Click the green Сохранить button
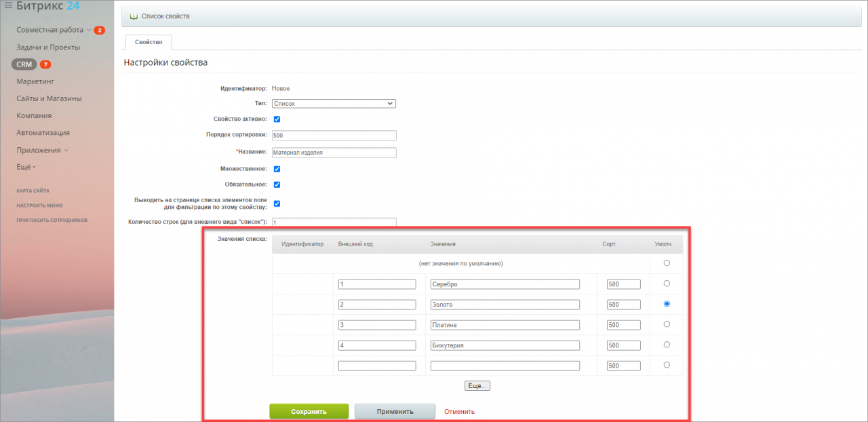 (309, 411)
